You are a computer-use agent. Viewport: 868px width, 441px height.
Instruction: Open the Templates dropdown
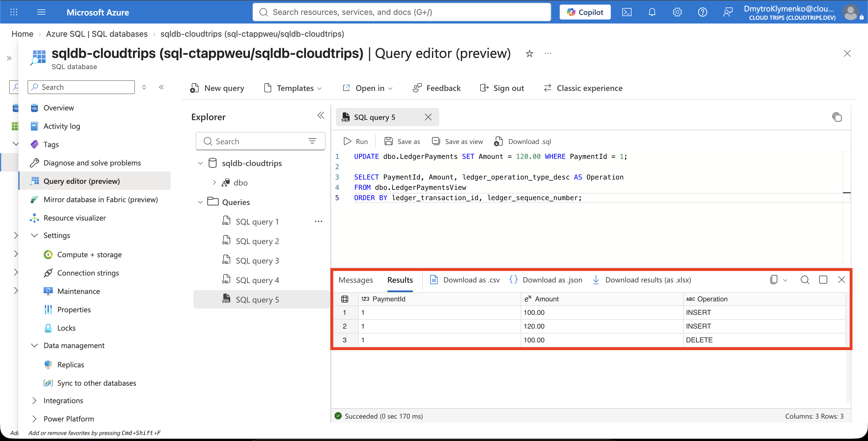(293, 88)
